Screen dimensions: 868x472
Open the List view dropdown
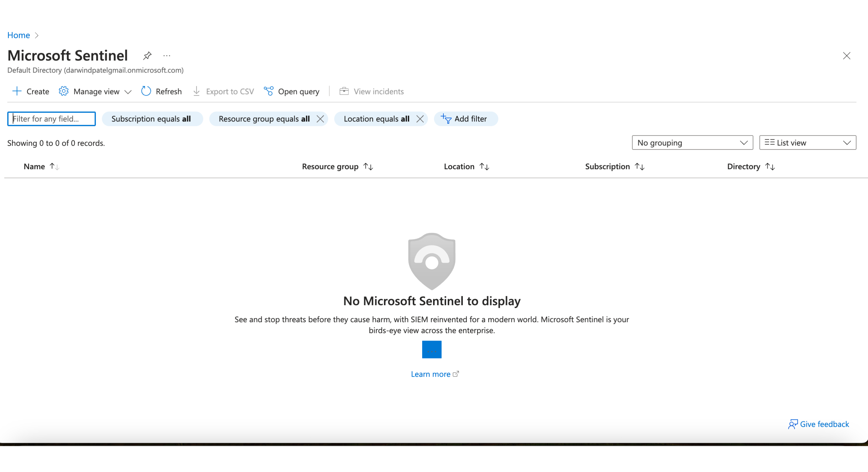807,143
